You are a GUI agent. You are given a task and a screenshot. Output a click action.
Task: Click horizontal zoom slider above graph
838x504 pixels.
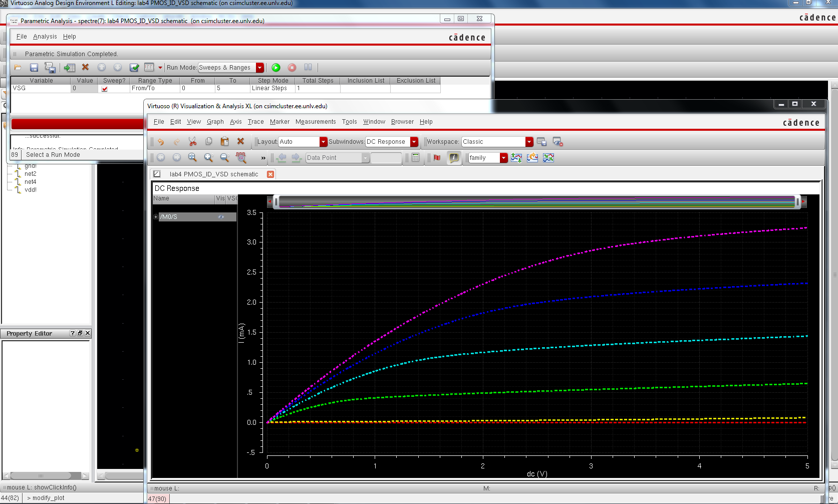(x=536, y=201)
